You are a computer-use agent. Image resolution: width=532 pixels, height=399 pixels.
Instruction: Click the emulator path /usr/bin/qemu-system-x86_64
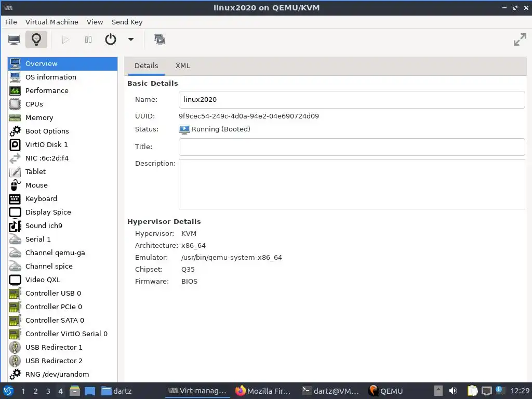coord(232,258)
